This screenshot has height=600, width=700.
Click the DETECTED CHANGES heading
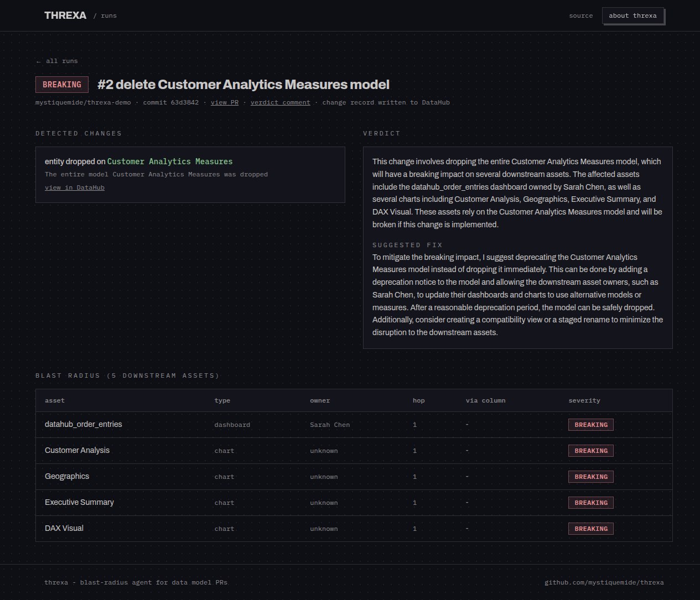(x=79, y=133)
